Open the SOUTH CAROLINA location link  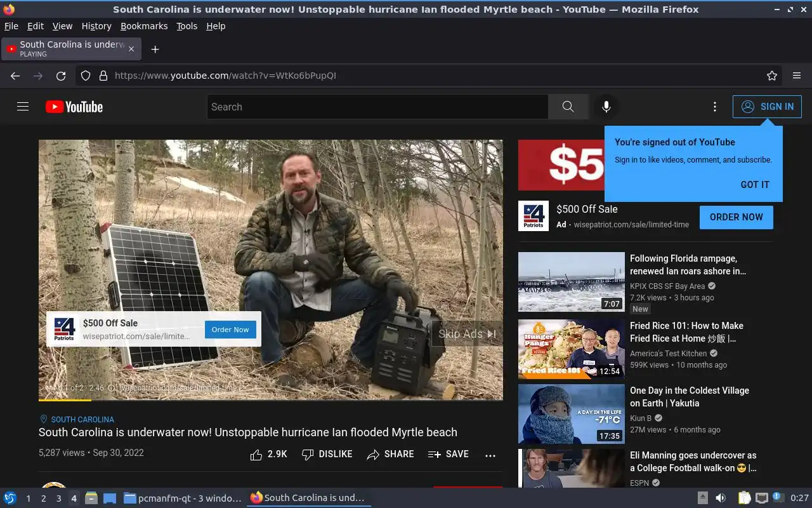82,420
